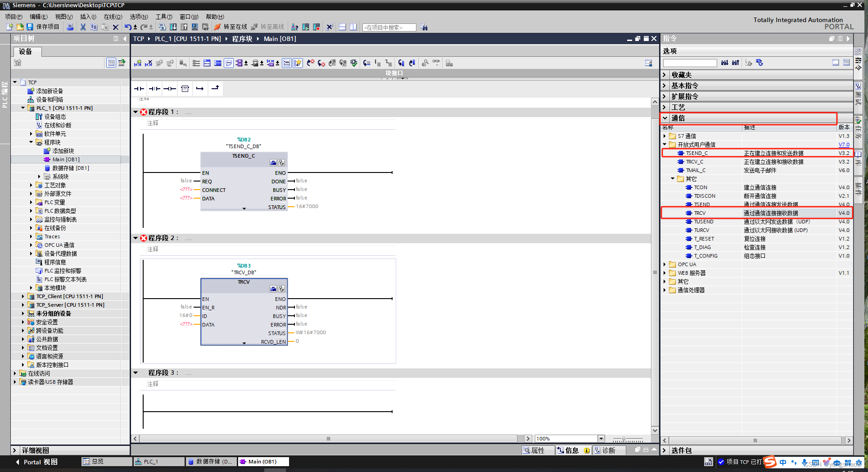Click the cut scissors icon in toolbar

(83, 27)
